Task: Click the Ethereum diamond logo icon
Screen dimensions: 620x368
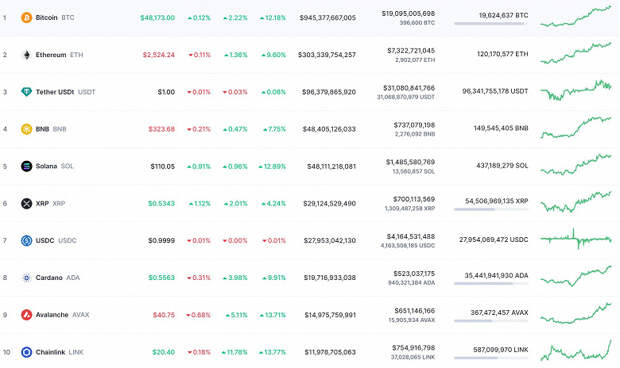Action: [x=26, y=55]
